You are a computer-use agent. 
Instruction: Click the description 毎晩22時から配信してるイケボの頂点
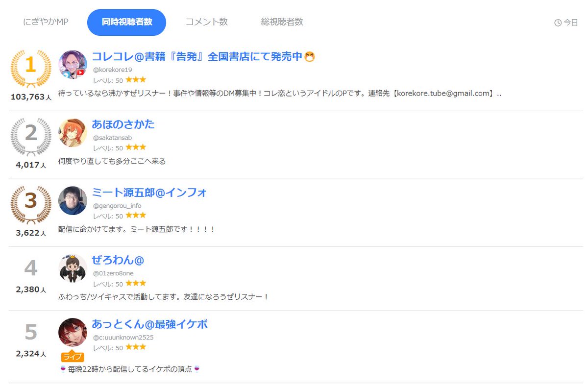tap(129, 369)
